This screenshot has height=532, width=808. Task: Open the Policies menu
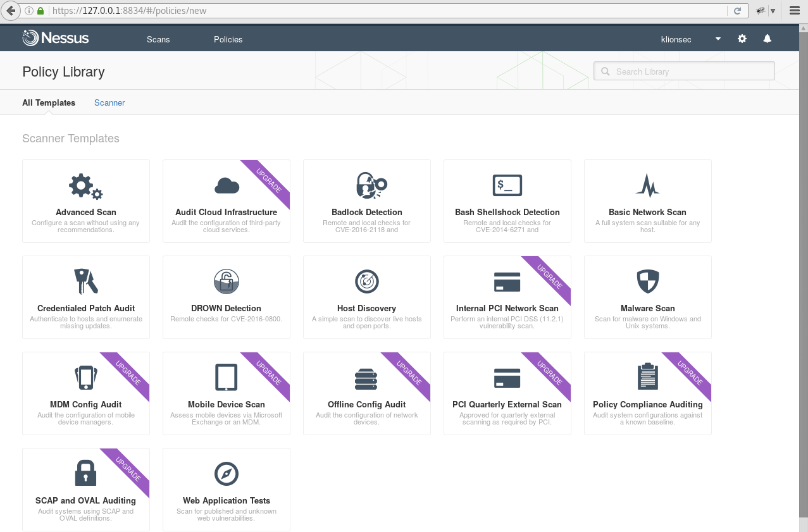click(228, 39)
